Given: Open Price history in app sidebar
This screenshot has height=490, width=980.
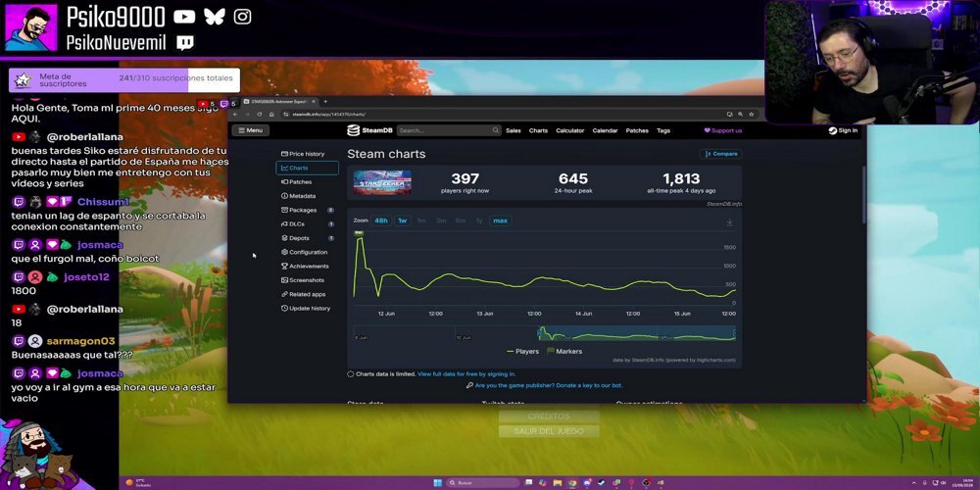Looking at the screenshot, I should (306, 154).
